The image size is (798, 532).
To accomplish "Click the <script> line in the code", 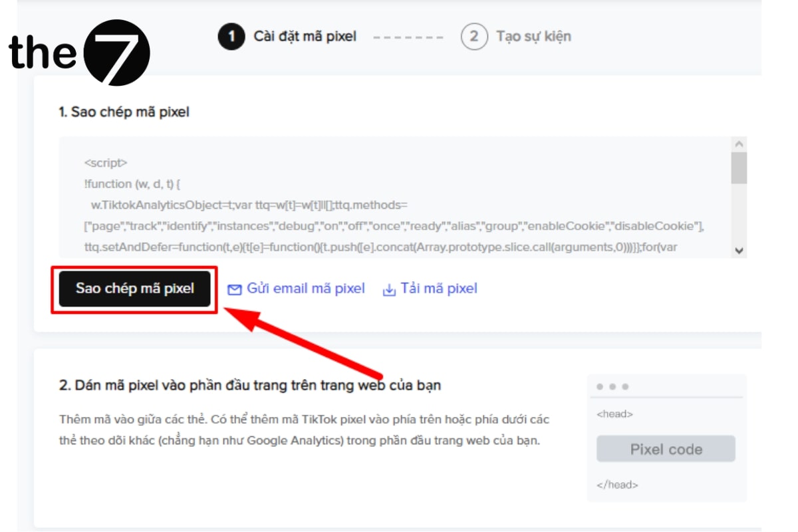I will pos(106,162).
